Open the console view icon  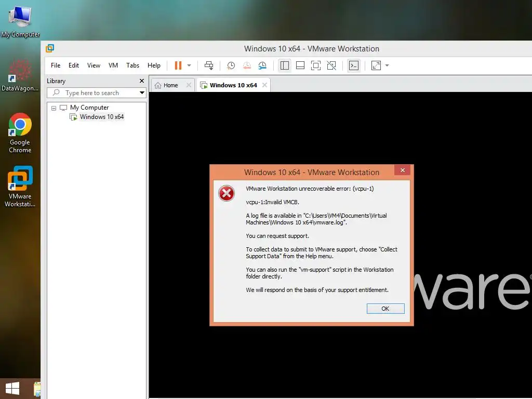click(x=353, y=65)
